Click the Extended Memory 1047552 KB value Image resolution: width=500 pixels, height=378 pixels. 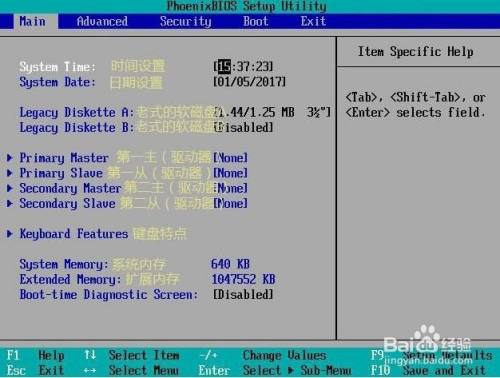(243, 279)
